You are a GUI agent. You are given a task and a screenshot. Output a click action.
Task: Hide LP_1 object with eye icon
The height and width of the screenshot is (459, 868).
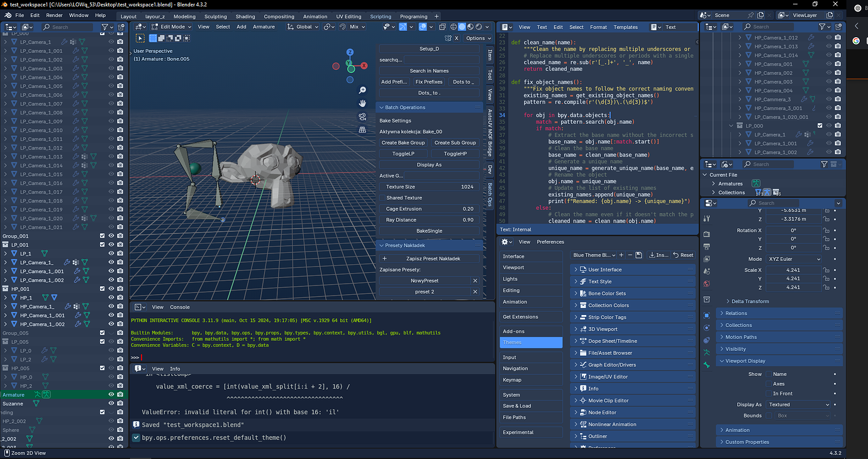(111, 253)
